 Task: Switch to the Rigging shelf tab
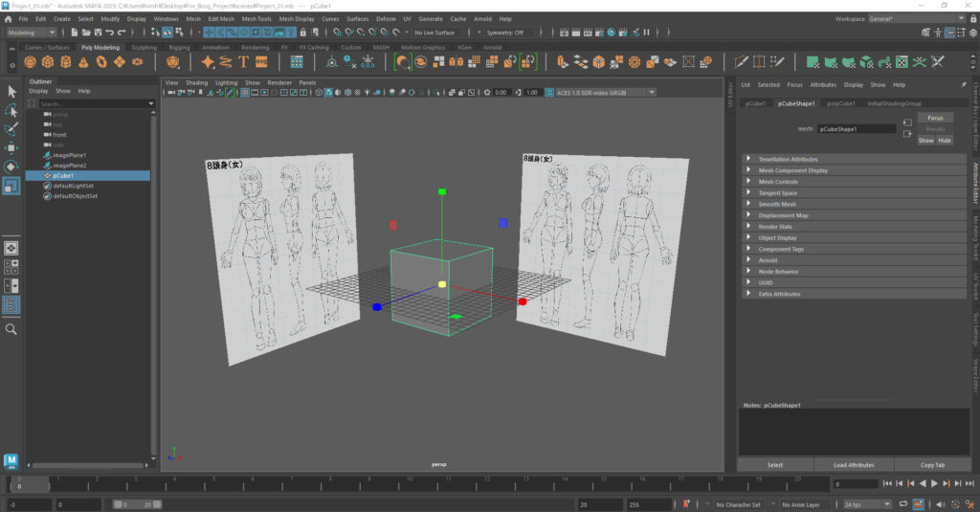tap(179, 48)
